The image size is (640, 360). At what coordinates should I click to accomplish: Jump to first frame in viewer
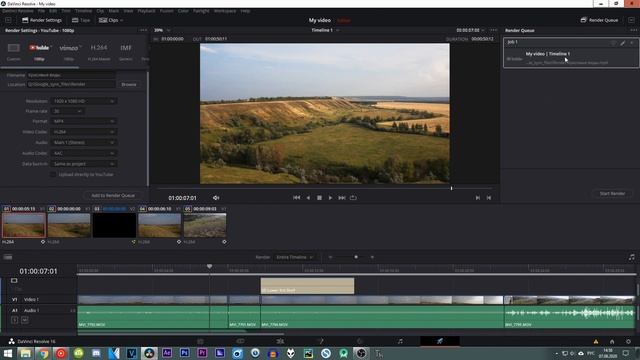point(296,198)
